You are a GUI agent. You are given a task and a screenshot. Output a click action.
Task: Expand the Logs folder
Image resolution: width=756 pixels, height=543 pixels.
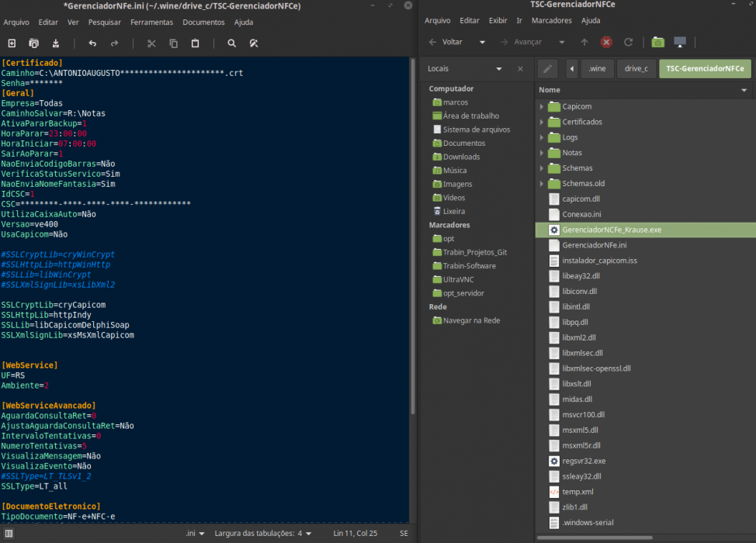coord(542,137)
